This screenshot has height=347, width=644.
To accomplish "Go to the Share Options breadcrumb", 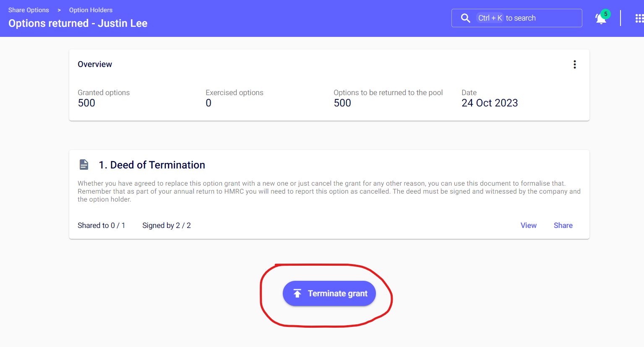I will 29,10.
